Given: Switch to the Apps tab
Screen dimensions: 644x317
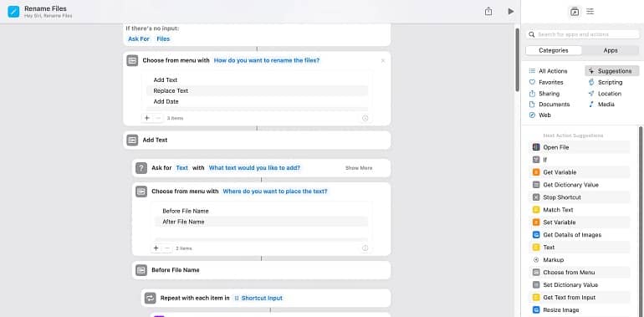Looking at the screenshot, I should (x=611, y=50).
